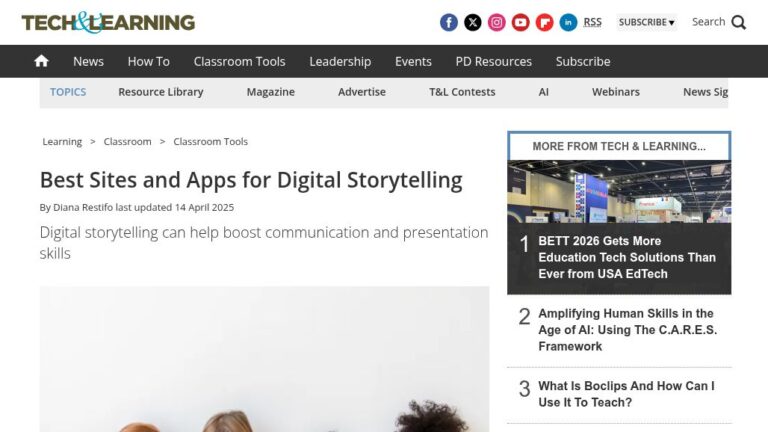Click the RSS feed link
Image resolution: width=768 pixels, height=432 pixels.
coord(593,22)
